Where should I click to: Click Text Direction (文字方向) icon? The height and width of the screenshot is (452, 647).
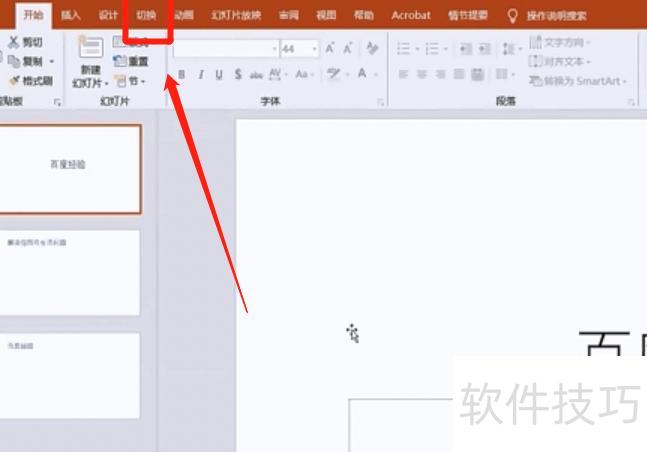535,42
